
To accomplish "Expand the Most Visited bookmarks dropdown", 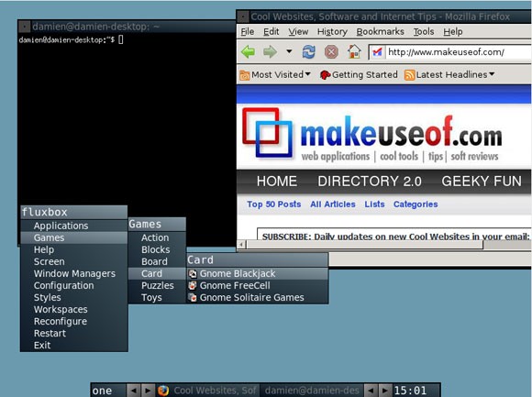I will 275,74.
